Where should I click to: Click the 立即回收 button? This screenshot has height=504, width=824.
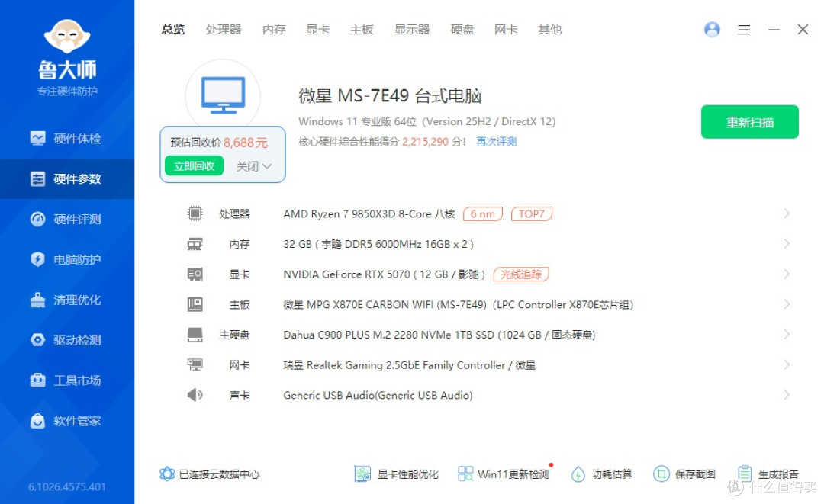[x=194, y=166]
